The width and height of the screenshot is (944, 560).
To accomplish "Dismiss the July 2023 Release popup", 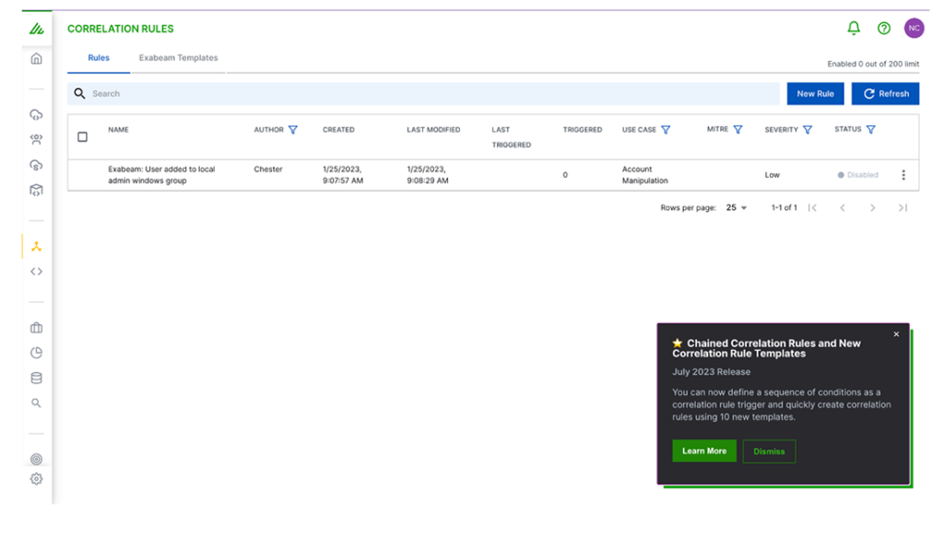I will tap(769, 451).
